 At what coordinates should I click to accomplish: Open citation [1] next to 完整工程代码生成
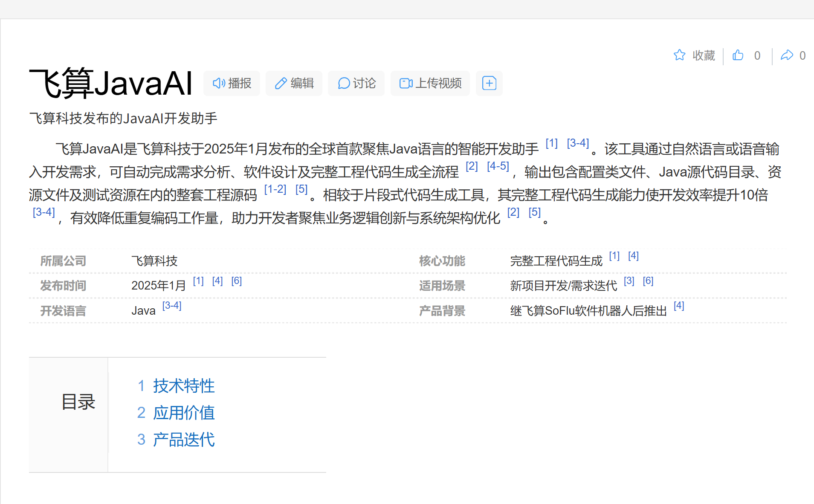pos(614,256)
